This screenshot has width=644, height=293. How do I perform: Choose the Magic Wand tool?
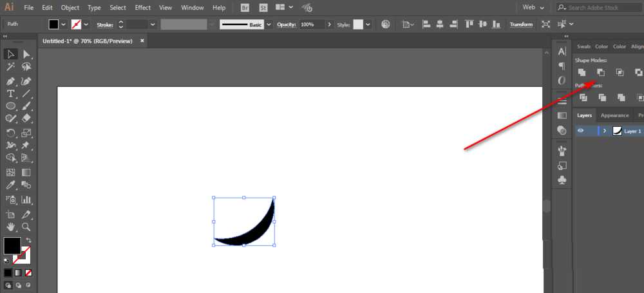tap(11, 67)
